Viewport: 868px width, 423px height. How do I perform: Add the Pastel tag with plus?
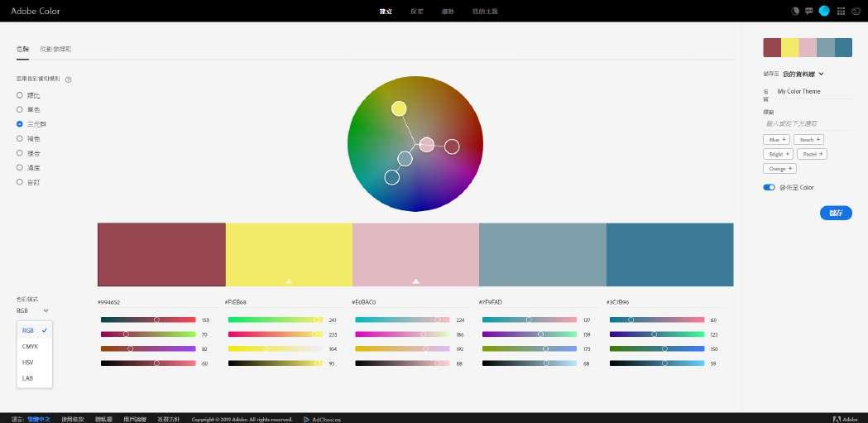click(x=812, y=154)
